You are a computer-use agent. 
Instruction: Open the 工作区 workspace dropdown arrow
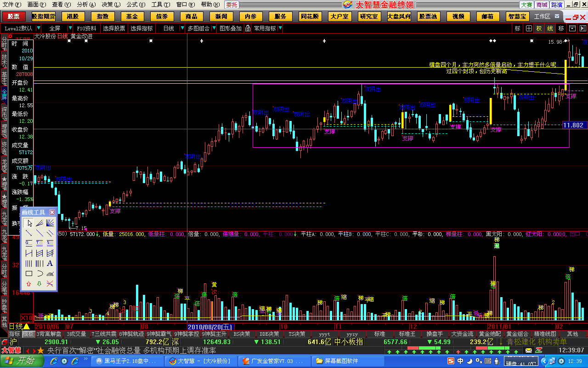point(557,16)
